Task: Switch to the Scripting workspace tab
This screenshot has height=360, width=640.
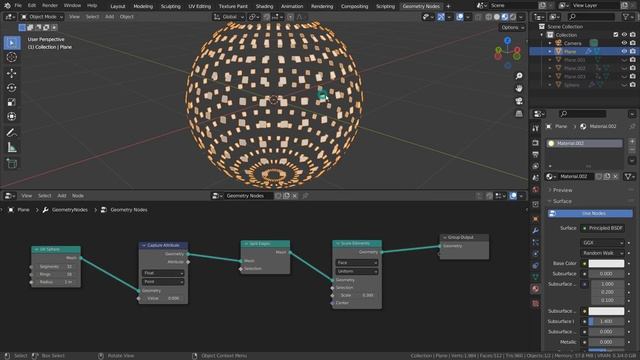Action: point(385,6)
